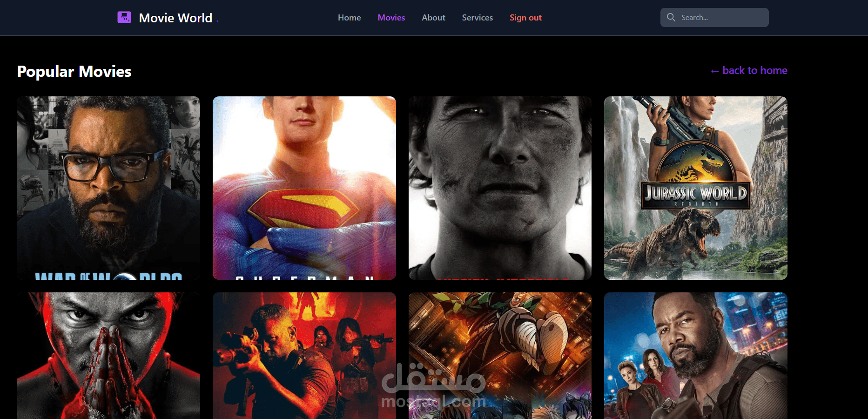Open the red soldiers with guns poster
The width and height of the screenshot is (868, 419).
[x=304, y=356]
